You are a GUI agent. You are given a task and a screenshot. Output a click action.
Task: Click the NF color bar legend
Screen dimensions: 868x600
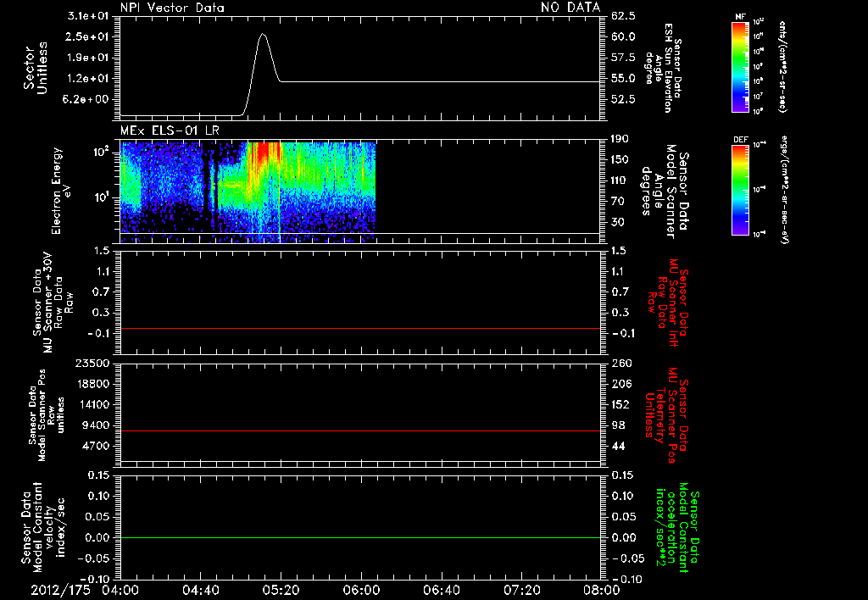(740, 67)
